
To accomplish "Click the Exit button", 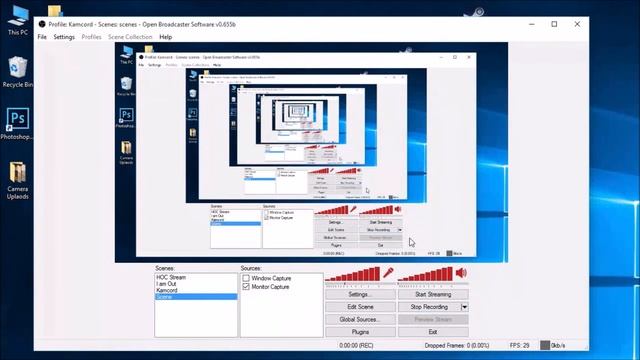I will [433, 332].
